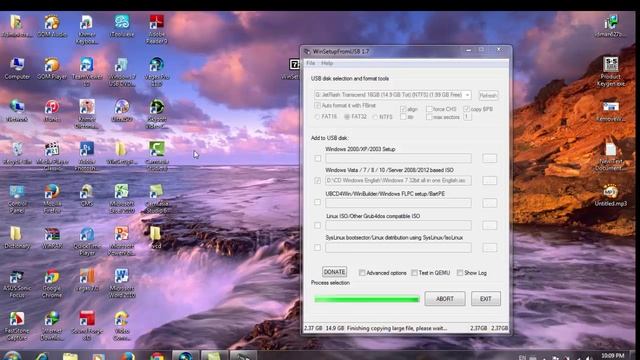Open the Google Chrome taskbar button
The width and height of the screenshot is (640, 360).
coord(157,356)
